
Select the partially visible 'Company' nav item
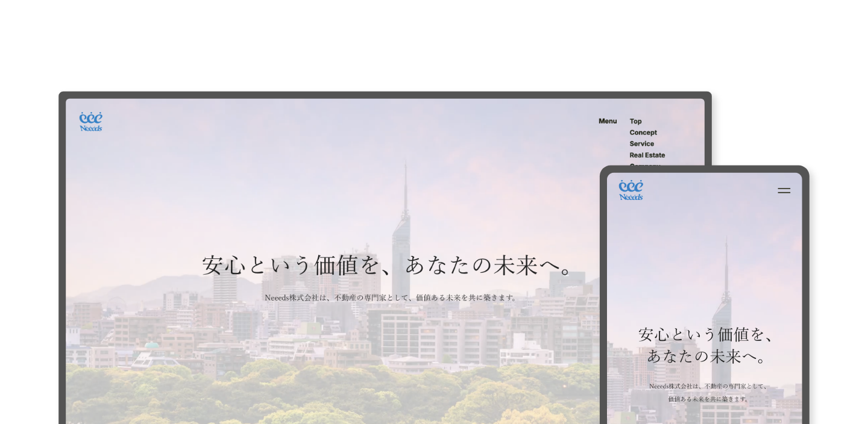click(x=645, y=164)
